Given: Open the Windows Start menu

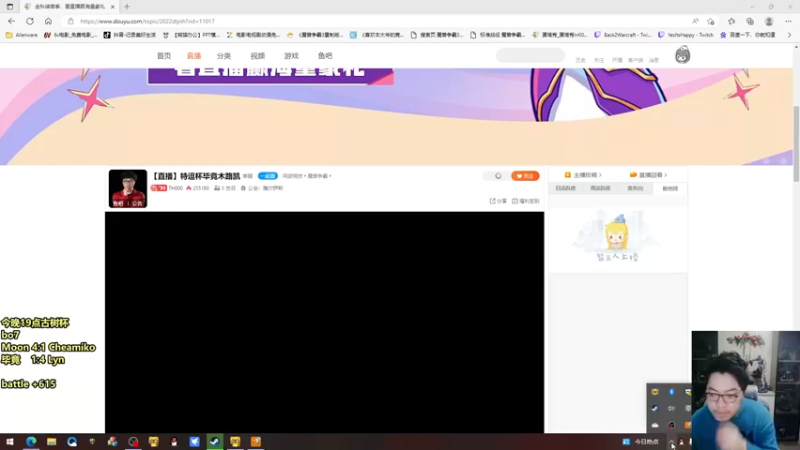Looking at the screenshot, I should click(10, 442).
